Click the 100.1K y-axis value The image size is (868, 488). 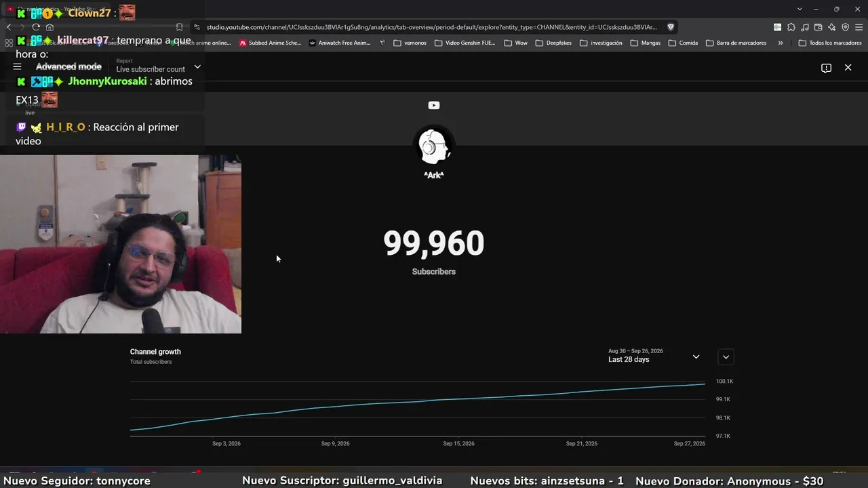point(724,382)
